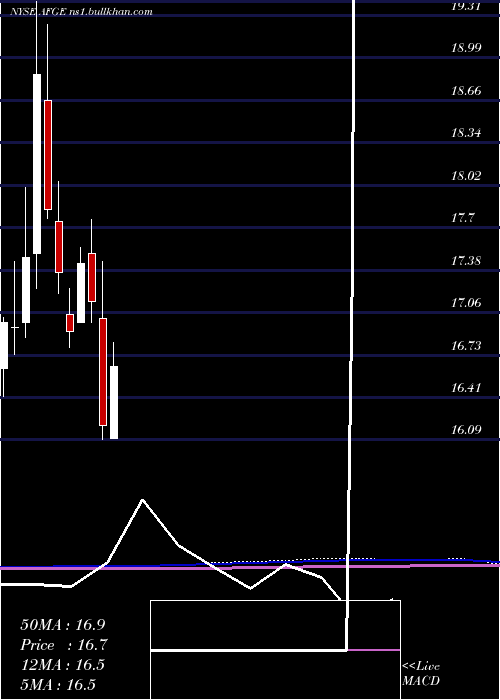
Task: Click the NYSE AFGE ns1.bullkhan.com title
Action: point(82,12)
